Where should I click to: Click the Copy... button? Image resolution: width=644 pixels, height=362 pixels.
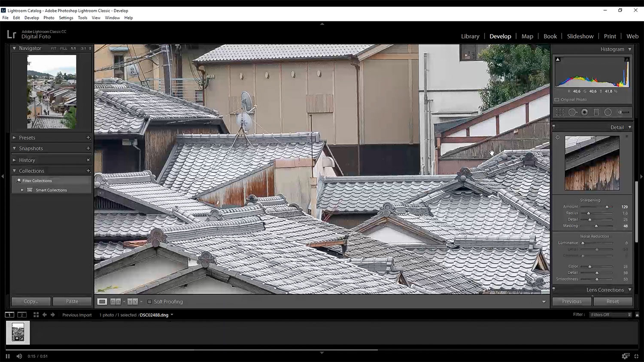click(x=31, y=302)
